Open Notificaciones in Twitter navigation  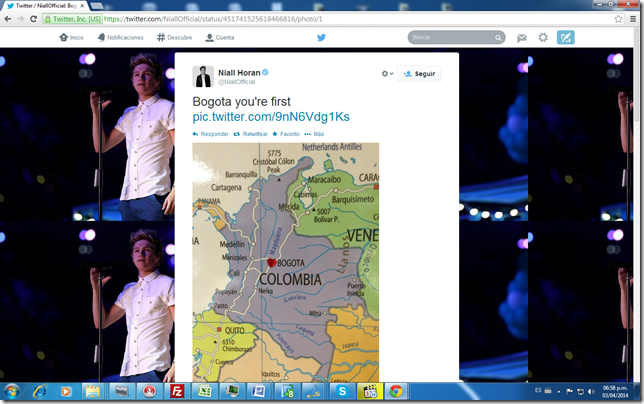[x=120, y=37]
